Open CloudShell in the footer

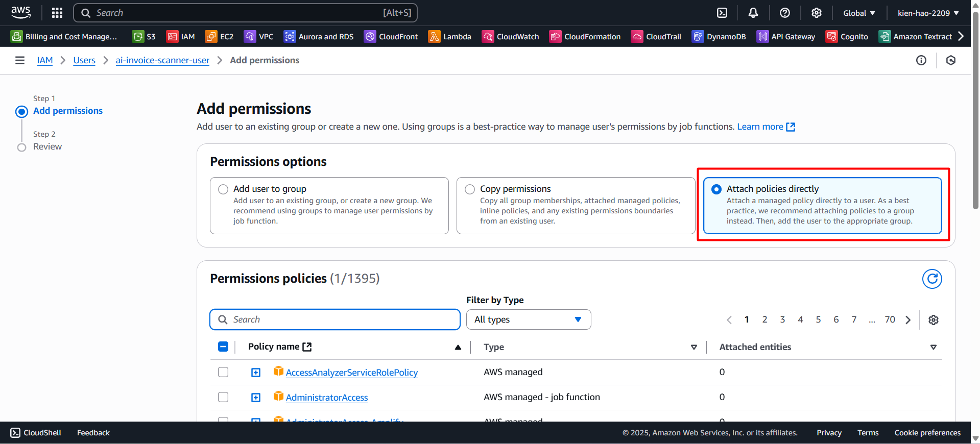coord(36,433)
